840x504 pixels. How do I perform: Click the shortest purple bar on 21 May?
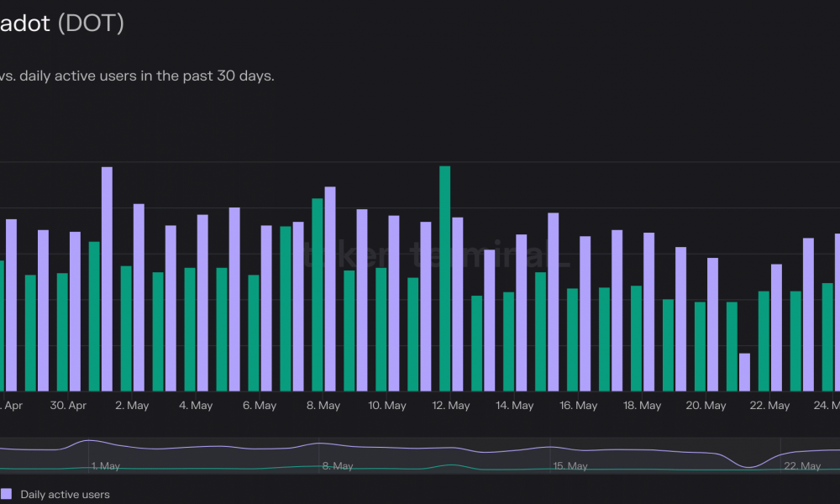[744, 372]
